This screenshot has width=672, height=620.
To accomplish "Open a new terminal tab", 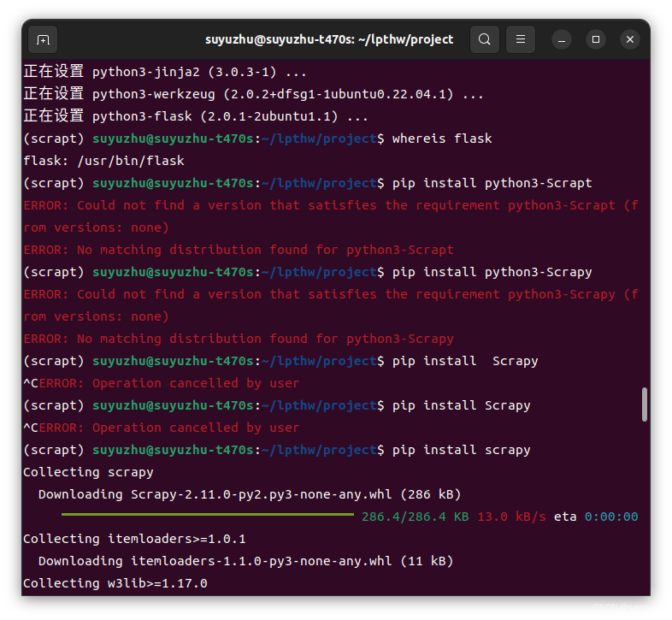I will 43,40.
